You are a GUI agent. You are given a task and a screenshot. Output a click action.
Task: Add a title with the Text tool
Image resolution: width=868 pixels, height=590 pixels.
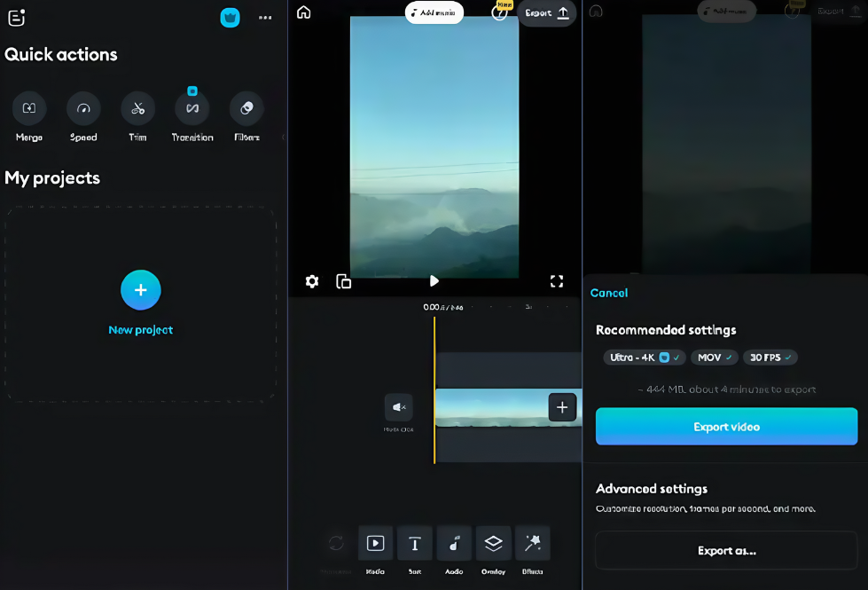pyautogui.click(x=414, y=543)
